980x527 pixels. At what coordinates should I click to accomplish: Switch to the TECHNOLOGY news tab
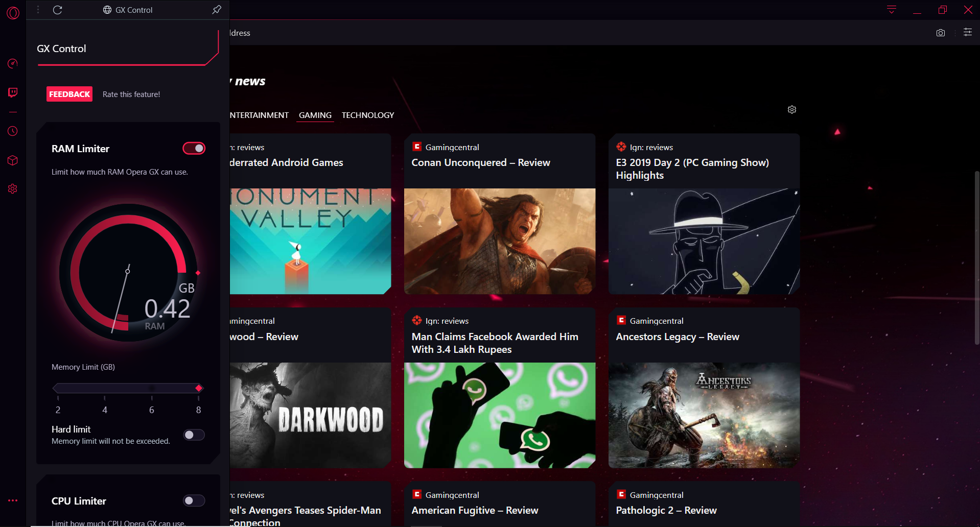pos(367,115)
